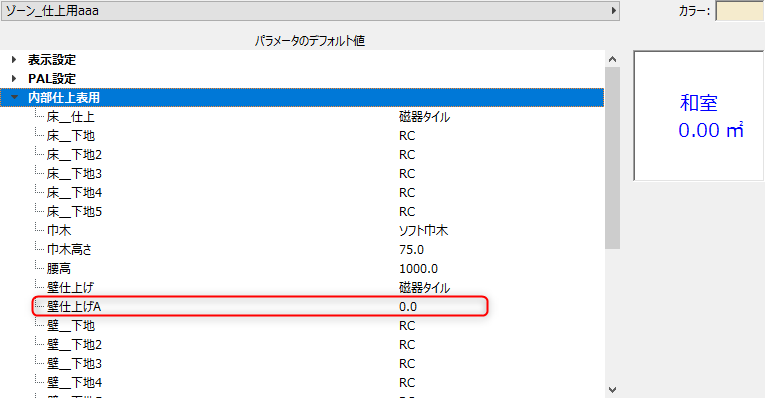Edit the 腰高 value 1000.0
The height and width of the screenshot is (398, 765).
[418, 269]
